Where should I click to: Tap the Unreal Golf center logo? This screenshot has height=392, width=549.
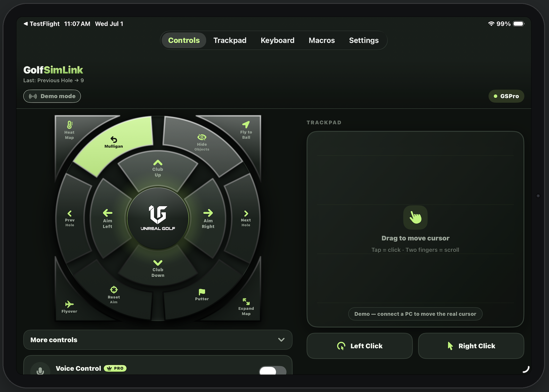[x=158, y=218]
